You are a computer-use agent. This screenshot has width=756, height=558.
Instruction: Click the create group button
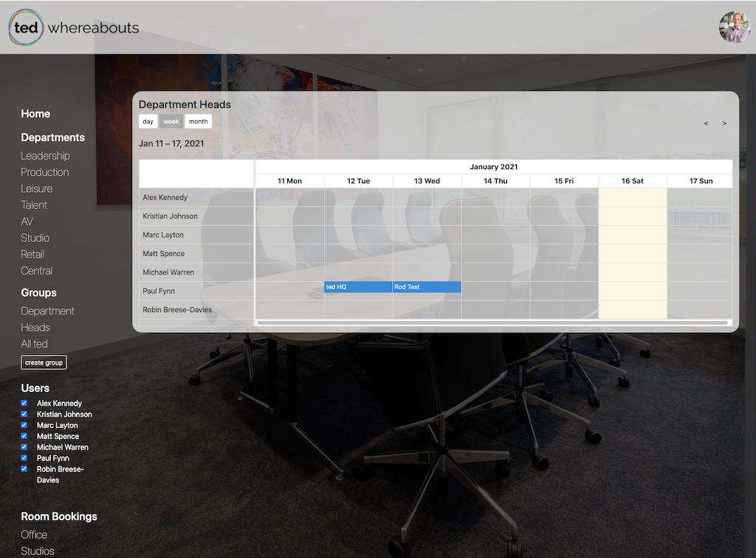tap(44, 362)
